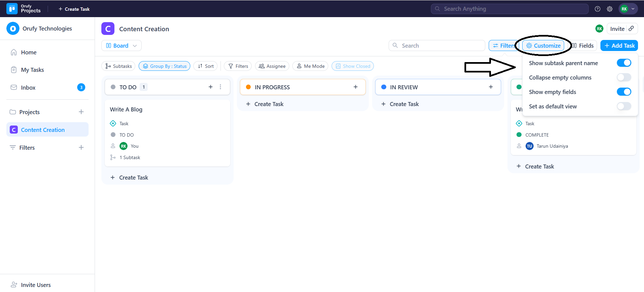Click the Add Task button
Screen dimensions: 644x292
(619, 46)
